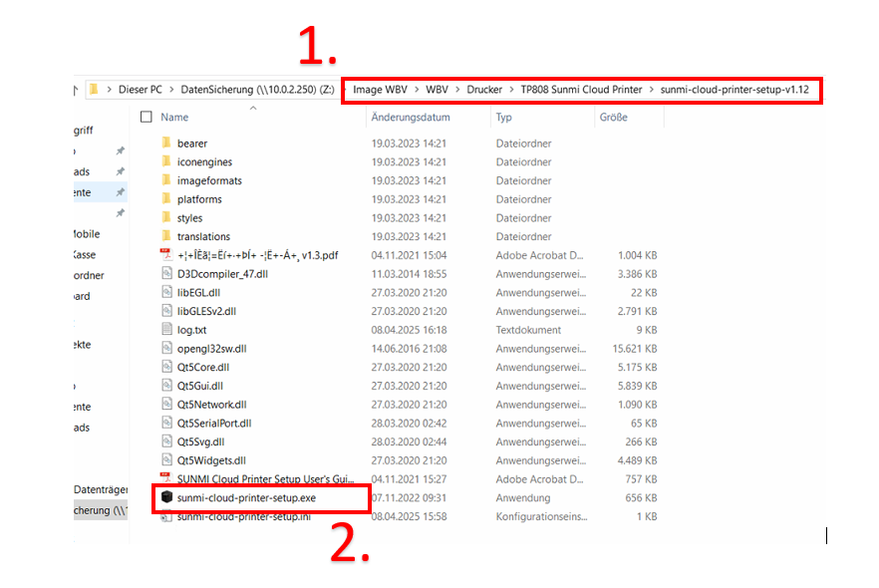Sort by Änderungsdatum column header
This screenshot has width=879, height=588.
tap(411, 117)
